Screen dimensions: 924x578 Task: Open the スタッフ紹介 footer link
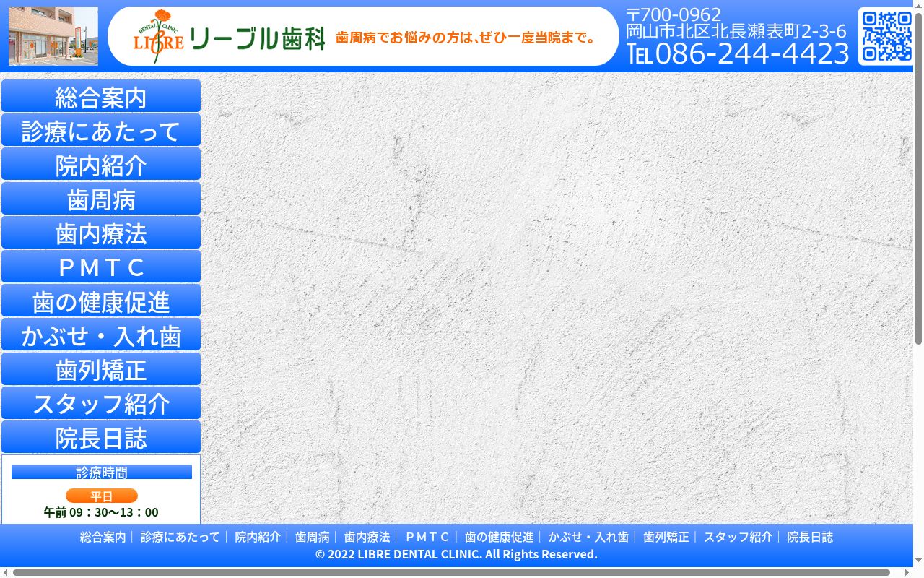coord(738,537)
